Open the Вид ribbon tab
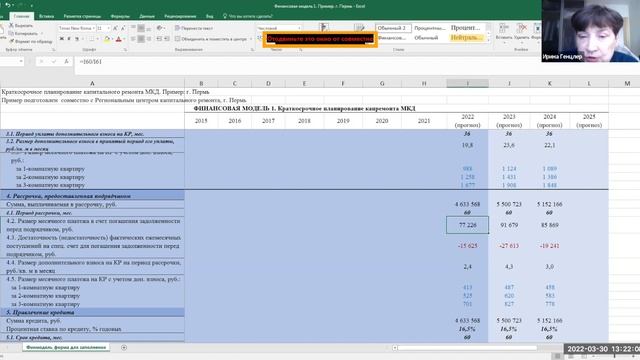The height and width of the screenshot is (360, 640). (209, 16)
